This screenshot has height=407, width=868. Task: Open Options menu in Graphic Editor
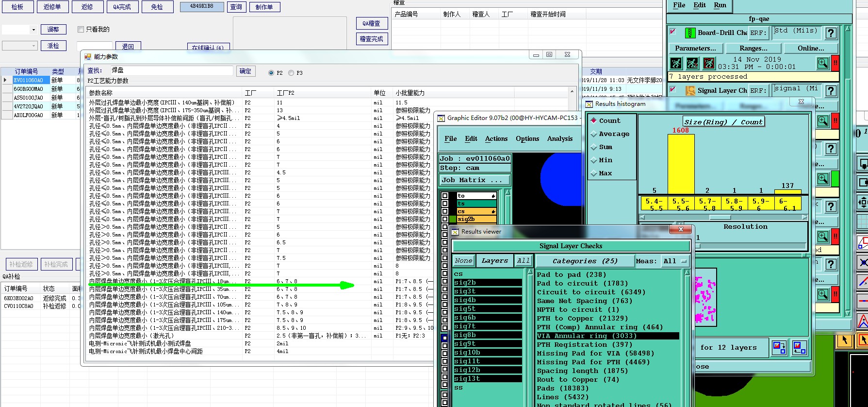[x=527, y=139]
